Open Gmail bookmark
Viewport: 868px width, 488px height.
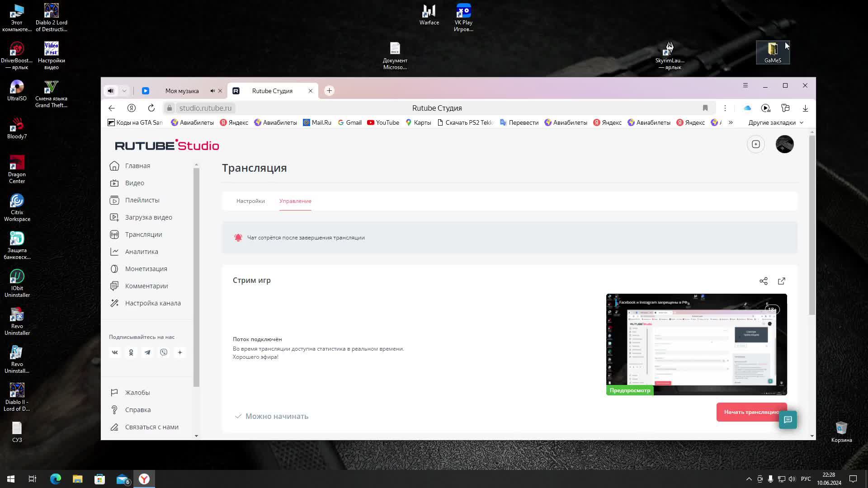349,122
